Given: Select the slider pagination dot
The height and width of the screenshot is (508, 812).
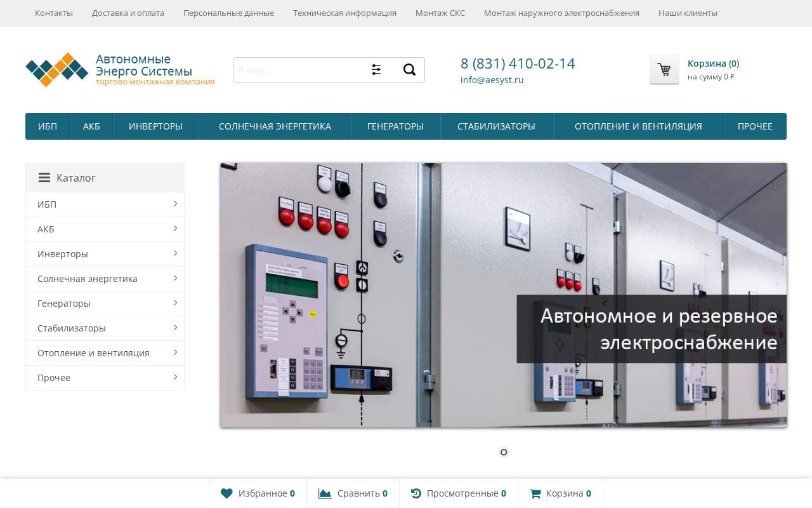Looking at the screenshot, I should [x=504, y=452].
